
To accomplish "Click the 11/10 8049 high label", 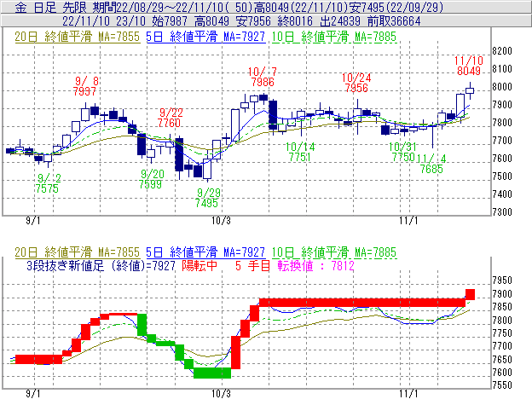I will (469, 66).
